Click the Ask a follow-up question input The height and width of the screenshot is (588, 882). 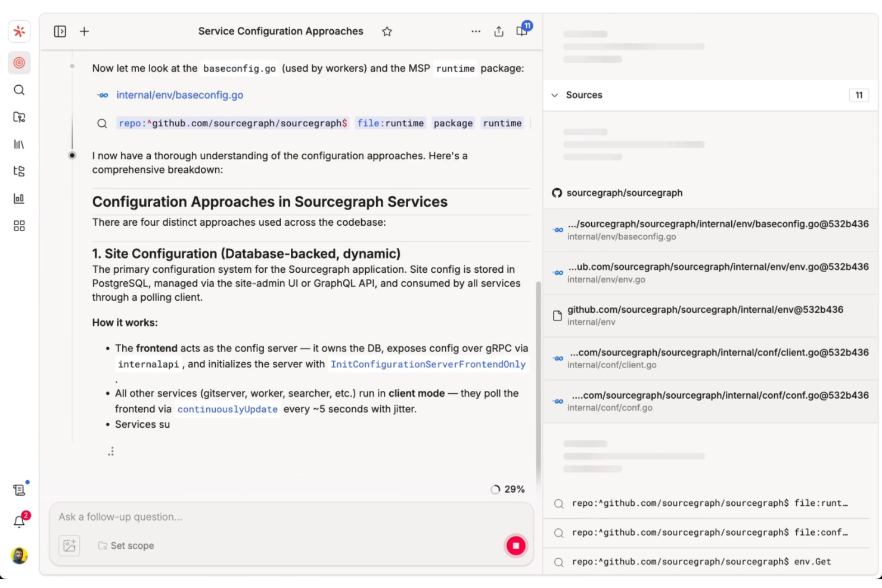291,517
